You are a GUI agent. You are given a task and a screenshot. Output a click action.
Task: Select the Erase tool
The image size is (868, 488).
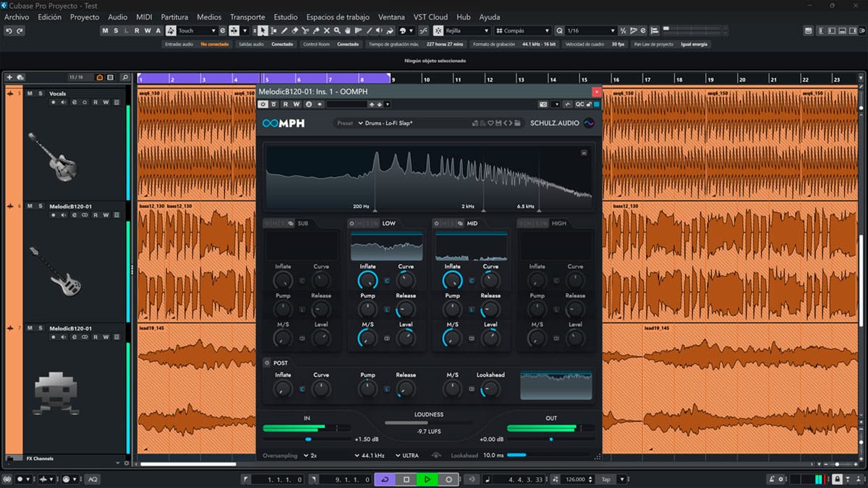(x=295, y=31)
